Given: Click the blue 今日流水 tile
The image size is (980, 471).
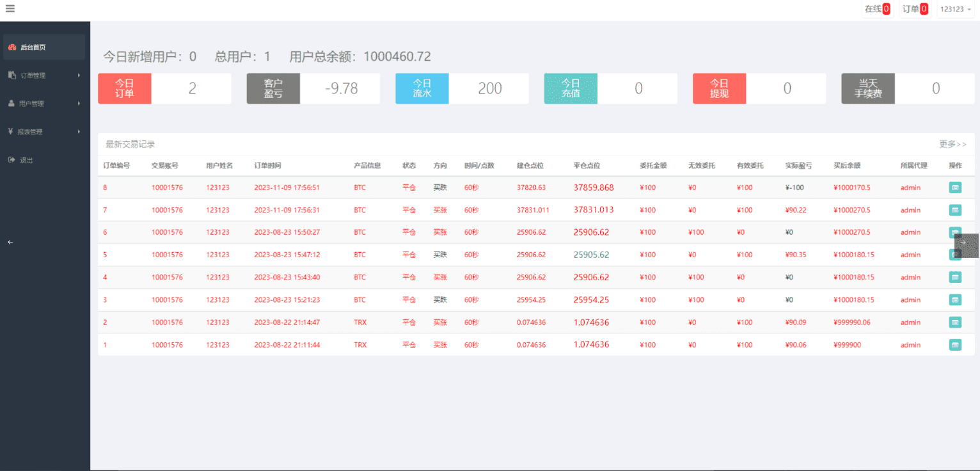Looking at the screenshot, I should point(422,88).
